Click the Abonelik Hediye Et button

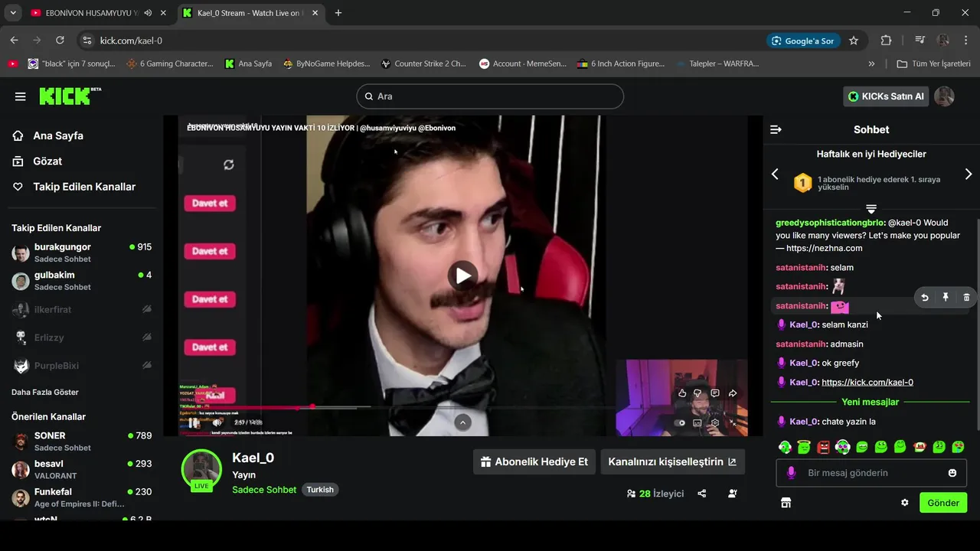pyautogui.click(x=534, y=461)
